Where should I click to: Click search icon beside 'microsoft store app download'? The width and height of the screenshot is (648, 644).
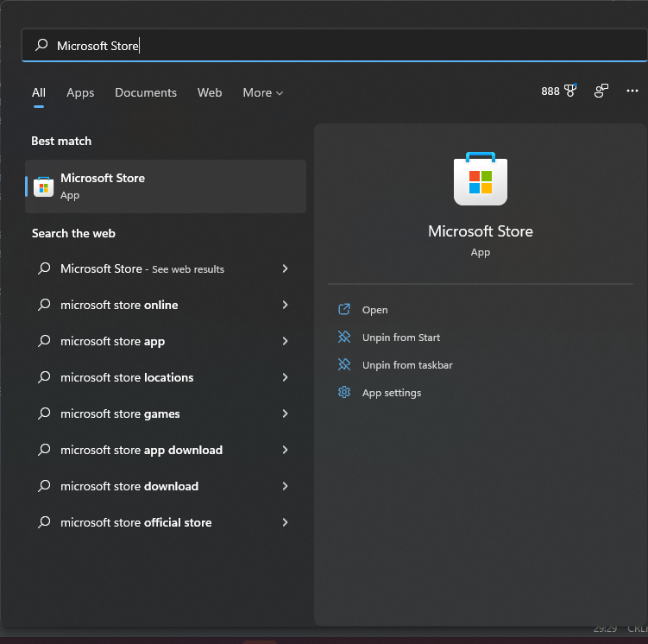tap(44, 450)
